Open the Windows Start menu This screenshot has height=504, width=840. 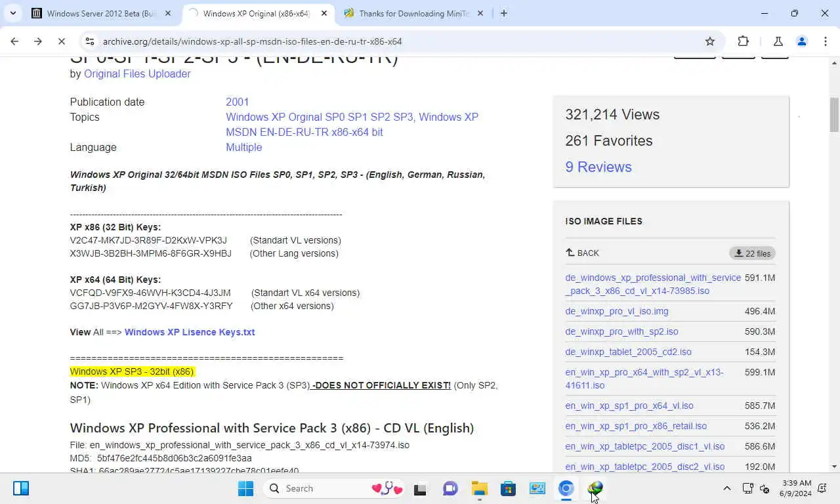pos(245,488)
